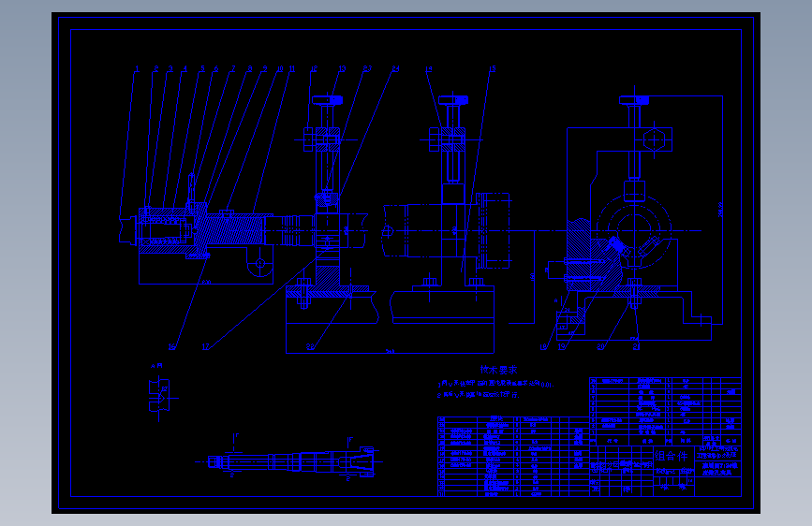This screenshot has width=812, height=526.
Task: Click part callout number 23
Action: point(367,69)
